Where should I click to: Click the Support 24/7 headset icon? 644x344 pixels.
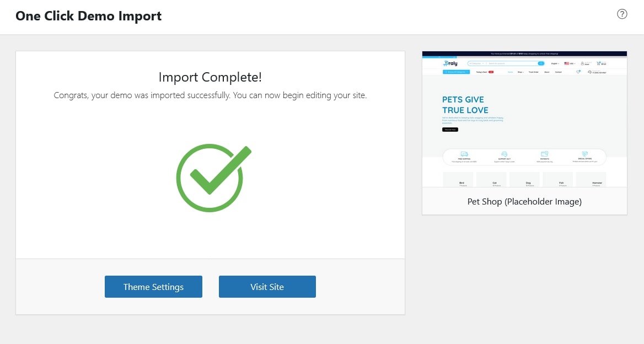click(503, 154)
